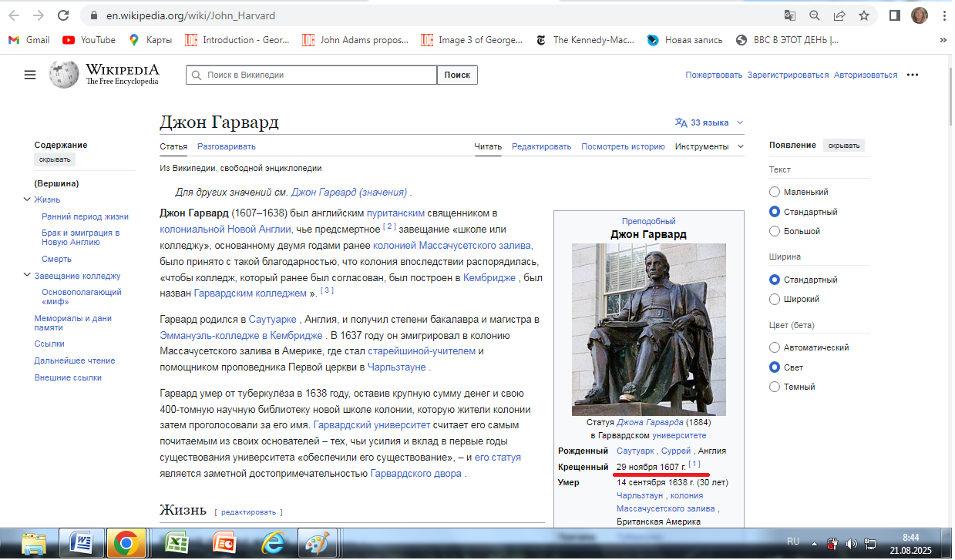Select Маленький text size

click(x=775, y=192)
